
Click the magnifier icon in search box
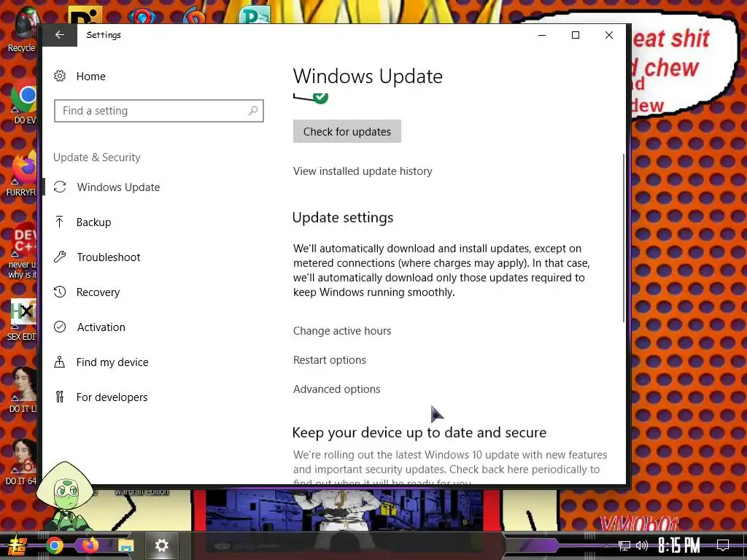253,111
